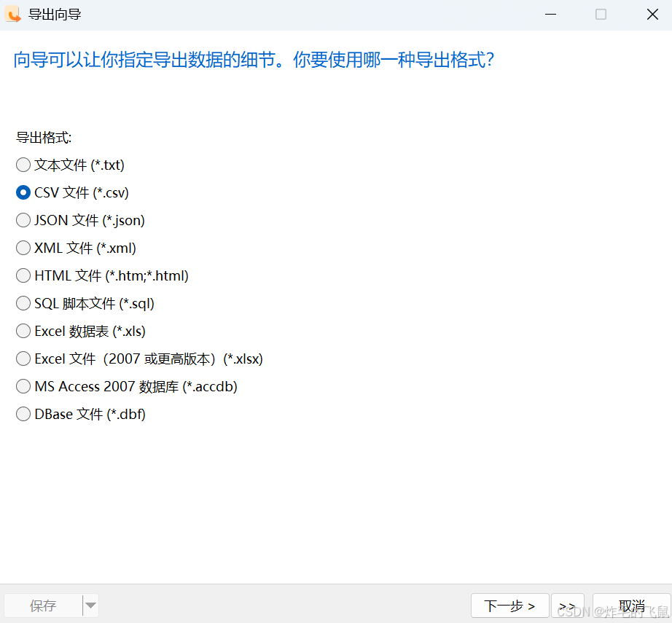
Task: Click 取消 to cancel the export
Action: 631,606
